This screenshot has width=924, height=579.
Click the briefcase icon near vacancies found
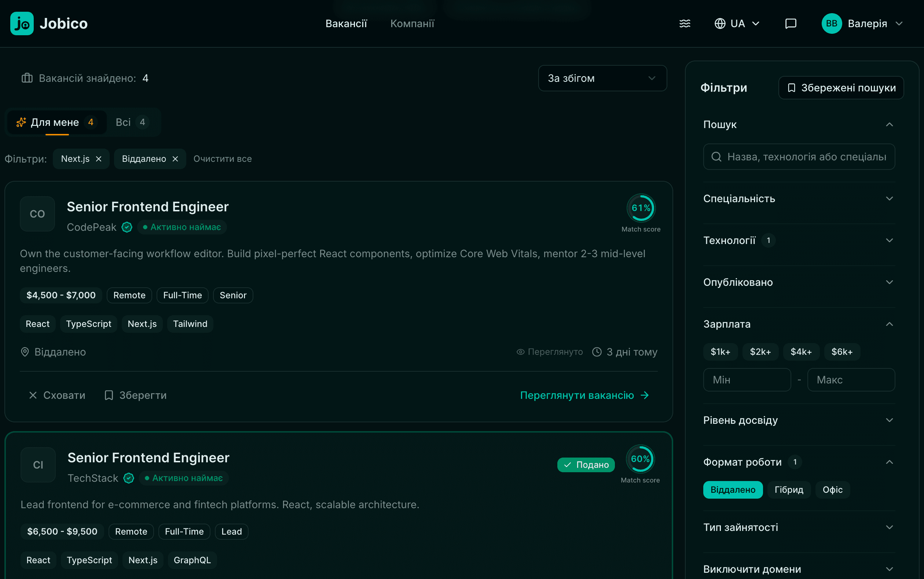(x=27, y=78)
